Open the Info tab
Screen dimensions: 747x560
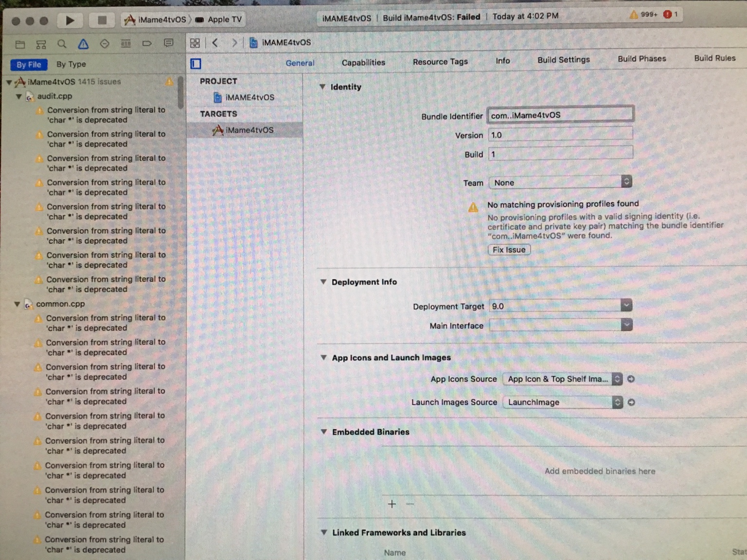coord(503,61)
